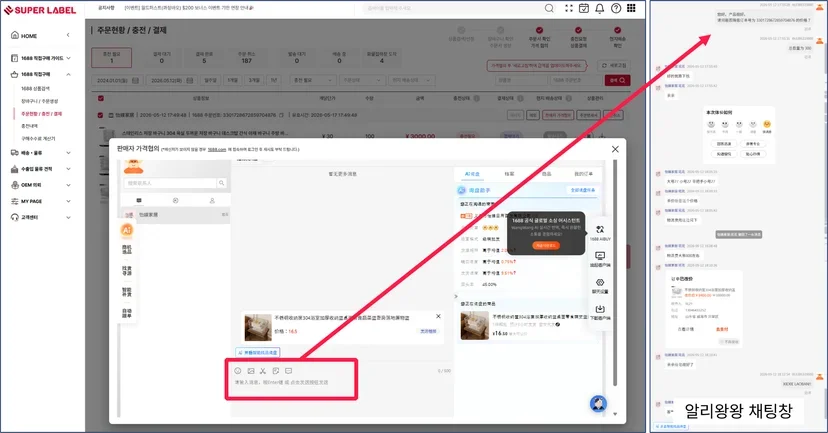Close the seller price negotiation dialog

[615, 149]
